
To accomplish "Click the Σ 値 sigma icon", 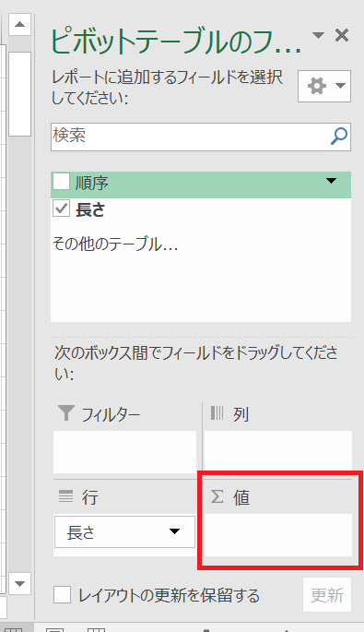I will click(x=217, y=496).
